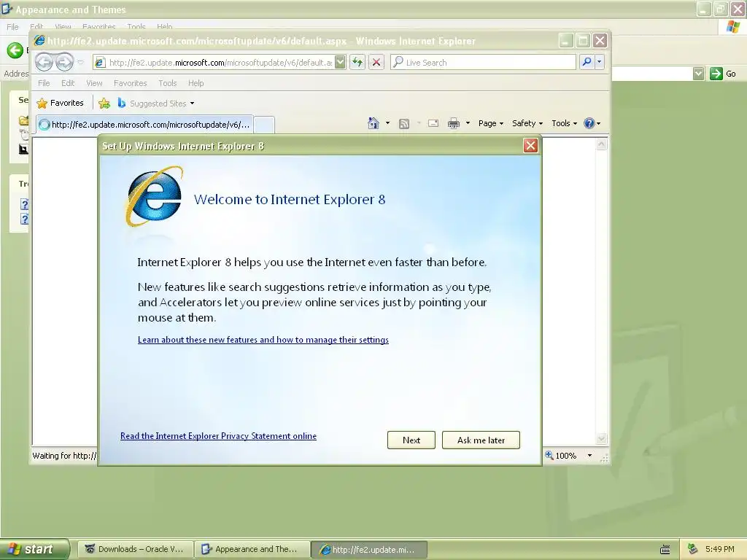Open Learn about these new features link
This screenshot has height=560, width=747.
tap(263, 340)
